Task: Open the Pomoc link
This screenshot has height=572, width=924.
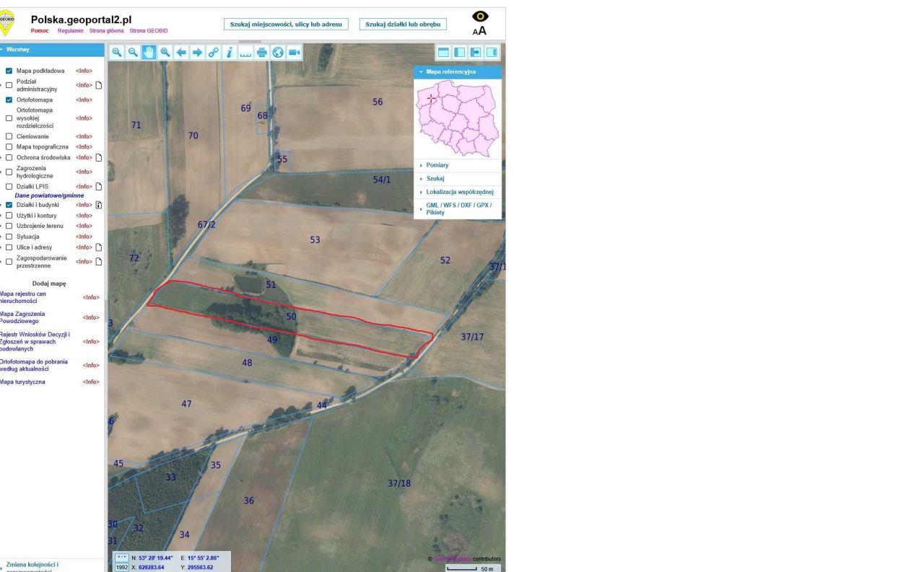Action: 40,31
